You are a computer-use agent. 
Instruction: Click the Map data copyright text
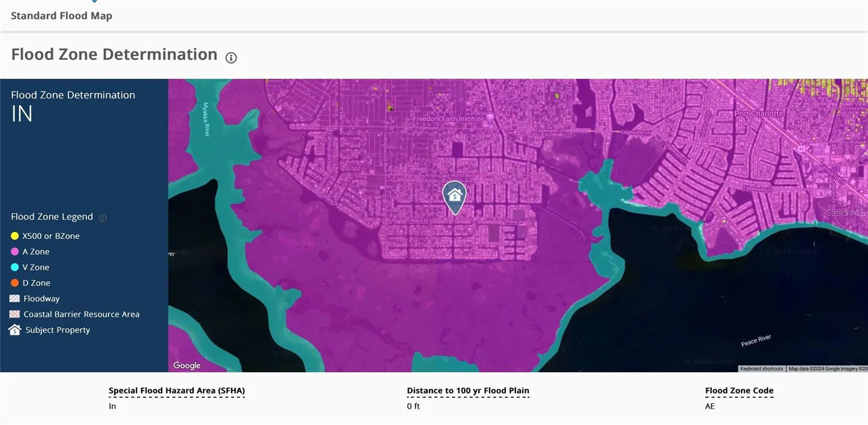click(827, 369)
